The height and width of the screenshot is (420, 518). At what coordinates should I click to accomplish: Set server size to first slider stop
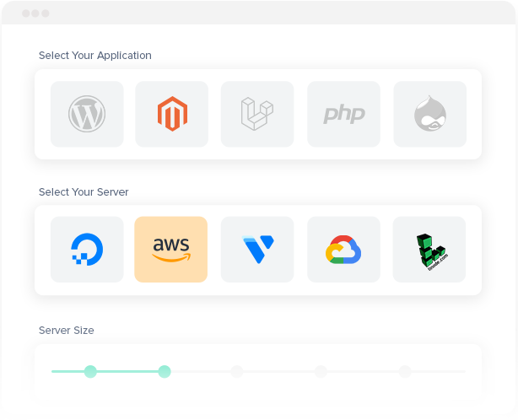click(90, 371)
